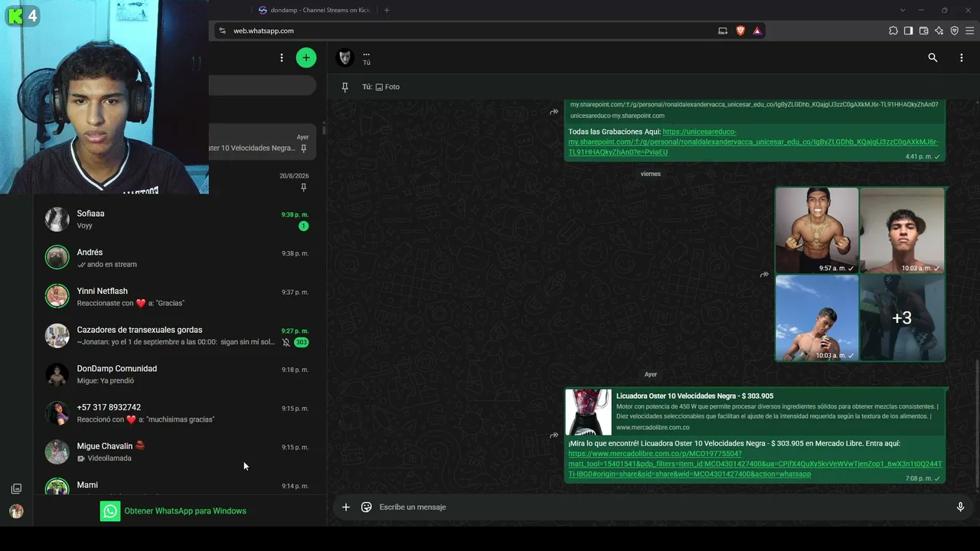Click the Brave Shields lion icon

point(740,31)
